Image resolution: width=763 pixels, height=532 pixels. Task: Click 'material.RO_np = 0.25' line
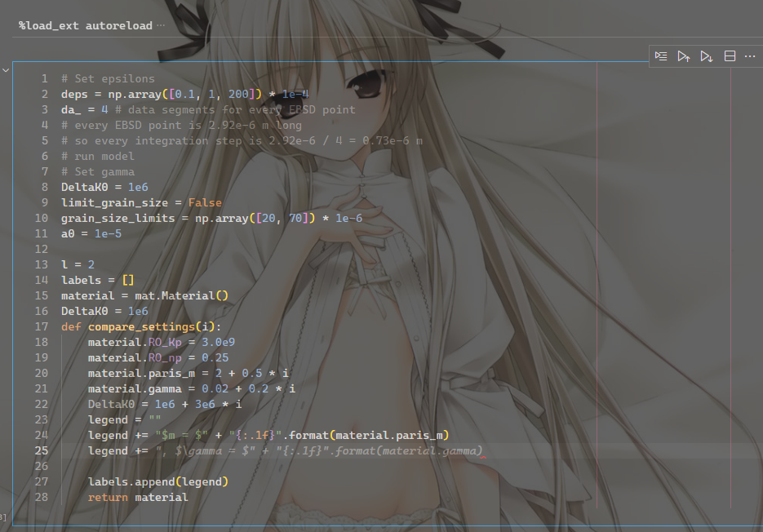coord(158,357)
